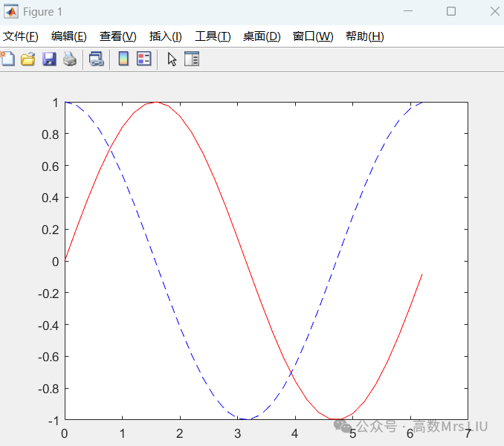504x446 pixels.
Task: Maximize the Figure 1 window
Action: (x=451, y=11)
